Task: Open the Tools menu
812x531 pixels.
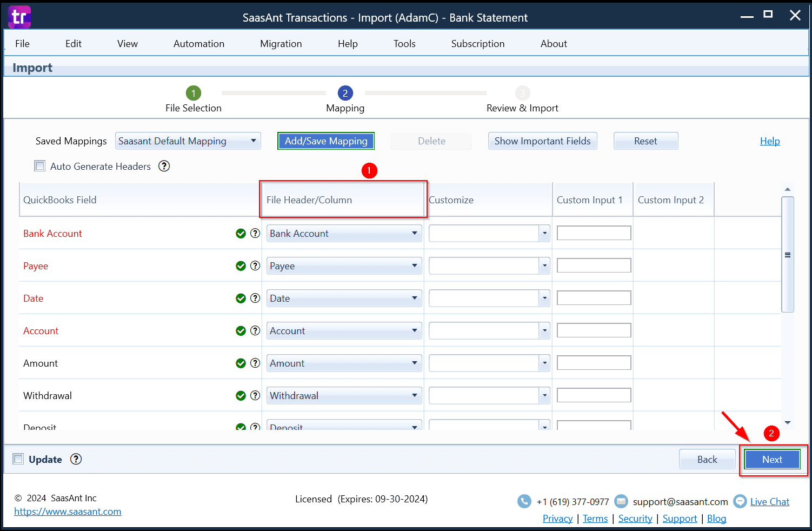Action: [404, 44]
